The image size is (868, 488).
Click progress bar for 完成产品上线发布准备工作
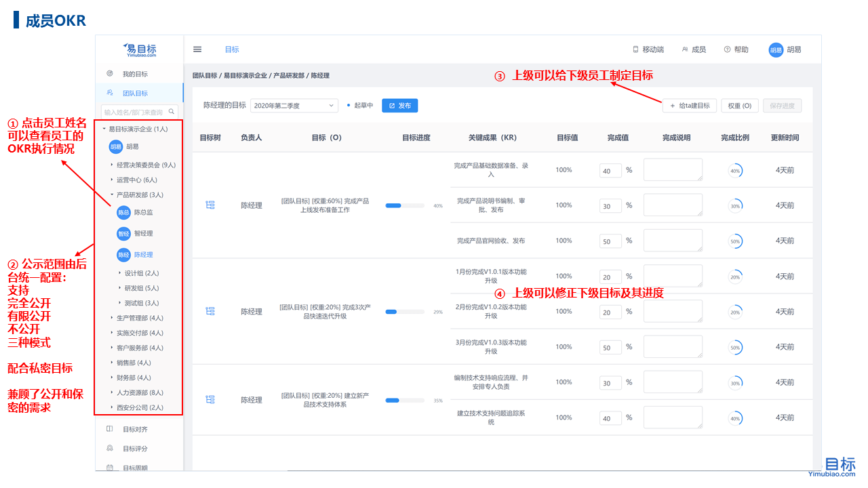(x=405, y=205)
